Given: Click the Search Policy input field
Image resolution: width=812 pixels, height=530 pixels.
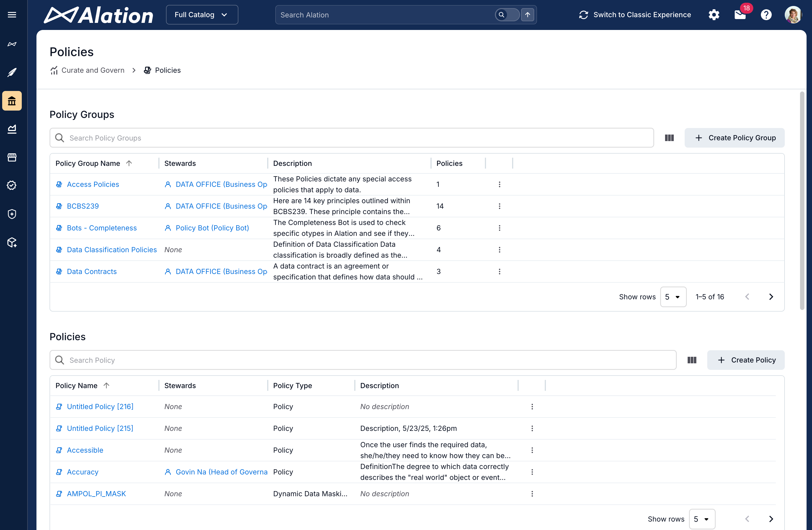Looking at the screenshot, I should click(x=363, y=360).
